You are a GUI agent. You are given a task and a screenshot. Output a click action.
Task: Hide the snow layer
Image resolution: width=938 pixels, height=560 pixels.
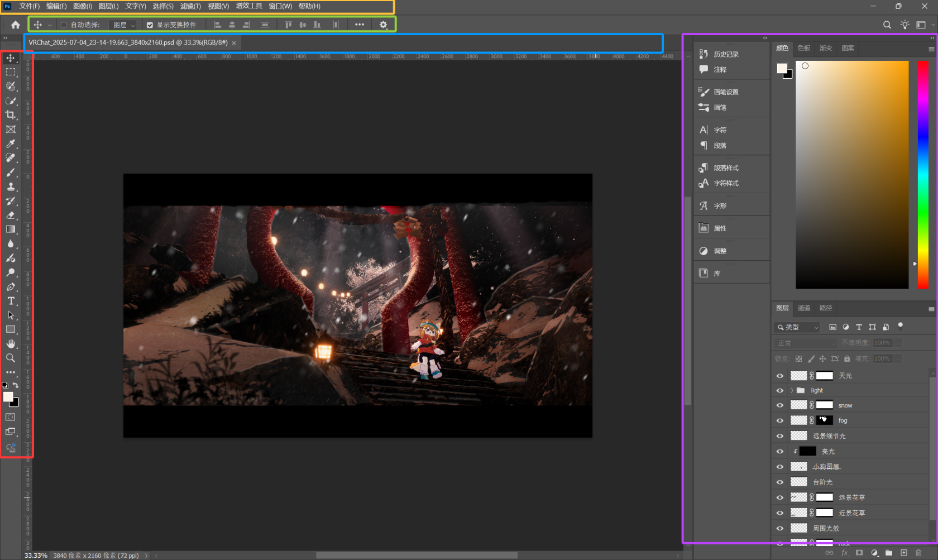tap(780, 405)
